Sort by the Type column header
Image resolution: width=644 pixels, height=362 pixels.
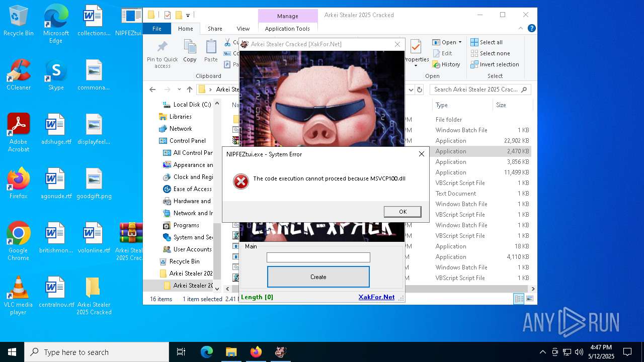(462, 105)
